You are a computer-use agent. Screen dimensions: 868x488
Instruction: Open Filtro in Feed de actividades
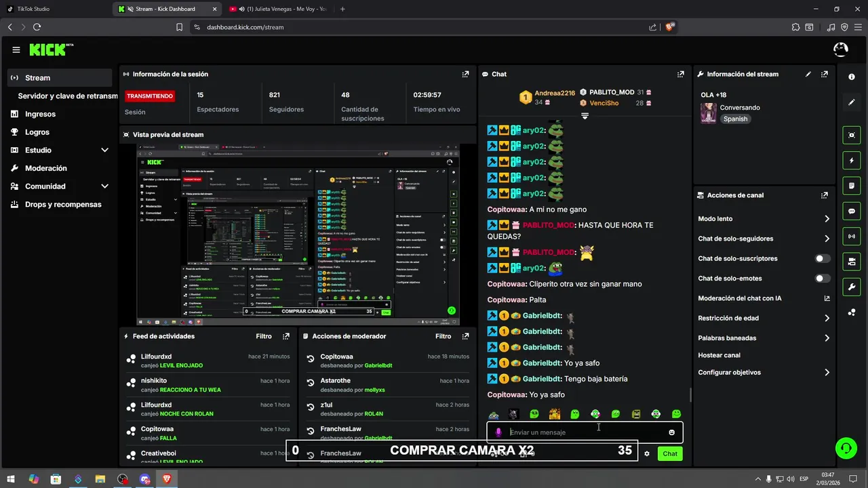tap(264, 336)
